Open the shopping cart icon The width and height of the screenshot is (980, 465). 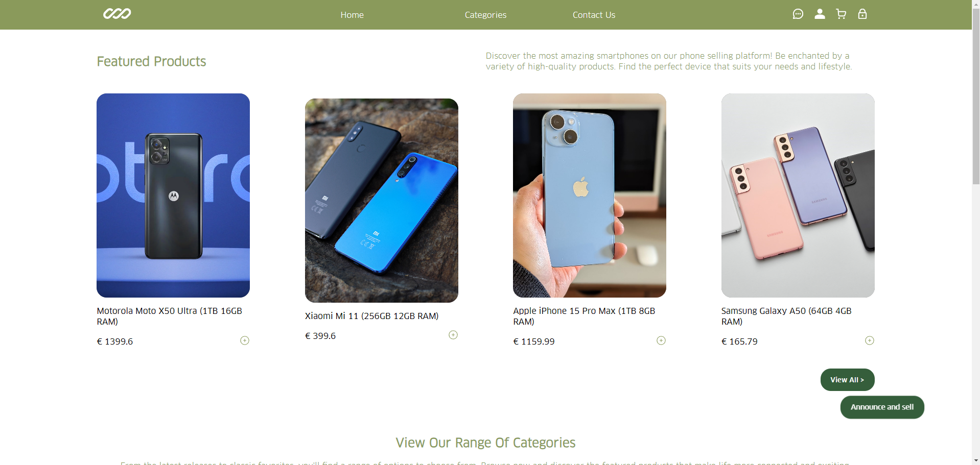tap(841, 14)
